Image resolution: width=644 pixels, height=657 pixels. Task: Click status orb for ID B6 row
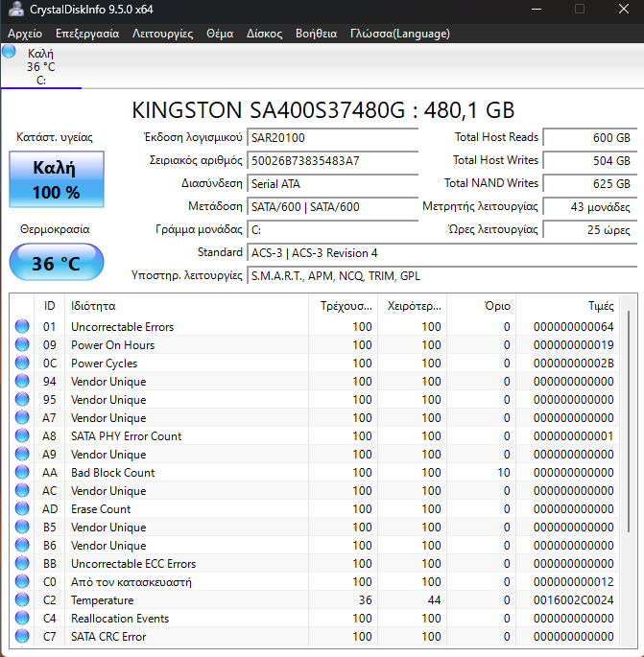point(22,545)
